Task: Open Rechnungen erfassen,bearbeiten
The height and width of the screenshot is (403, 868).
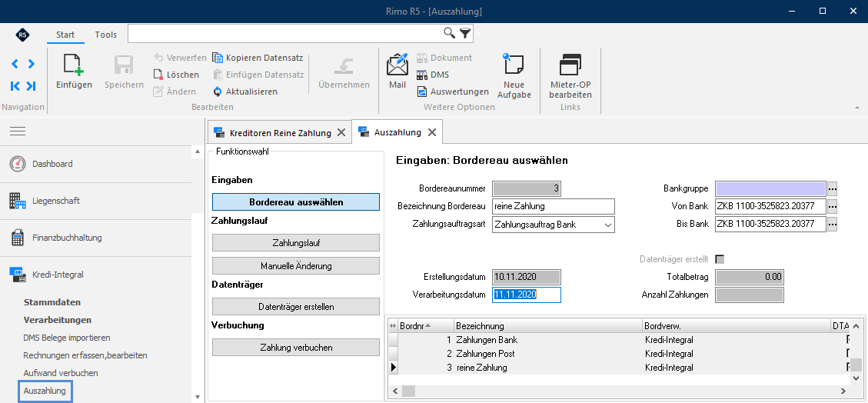Action: (85, 355)
